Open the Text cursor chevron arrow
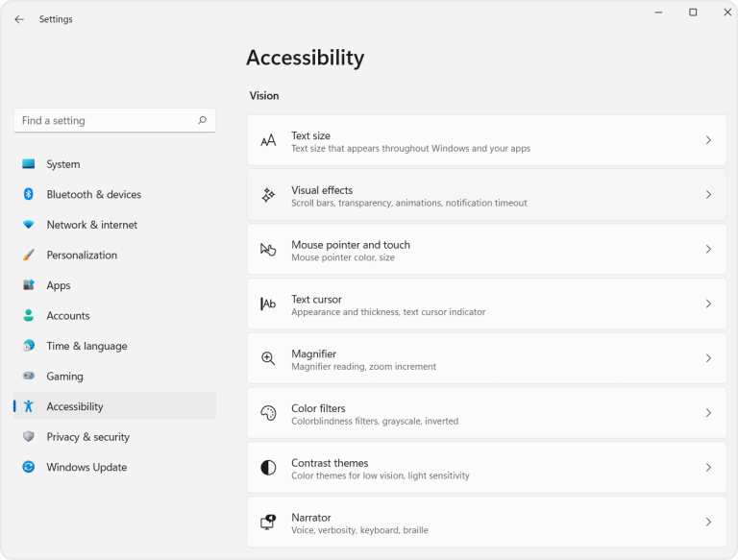This screenshot has width=738, height=560. [x=708, y=304]
